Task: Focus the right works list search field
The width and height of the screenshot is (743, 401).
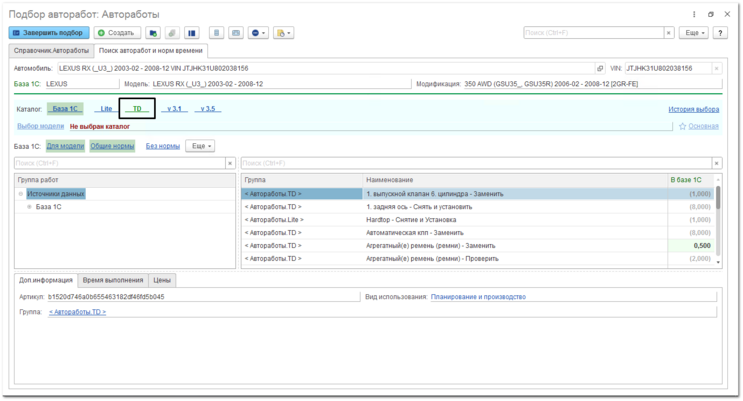Action: 476,163
